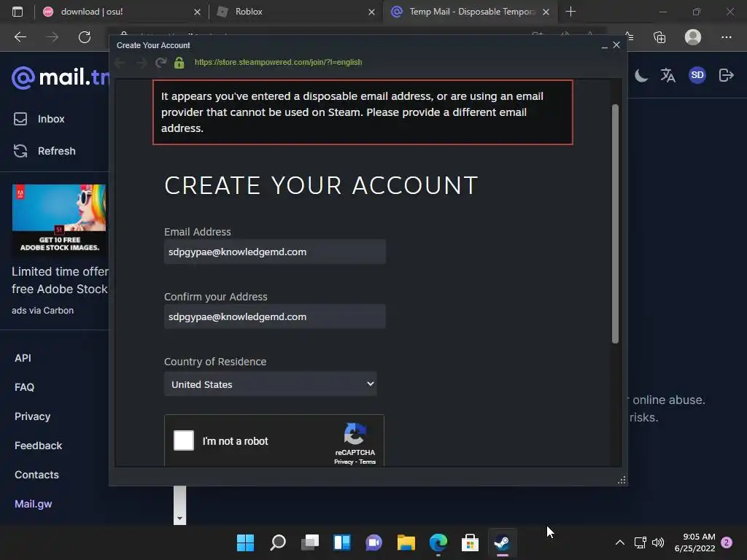Click the mail.tm logo
747x560 pixels.
(x=60, y=77)
